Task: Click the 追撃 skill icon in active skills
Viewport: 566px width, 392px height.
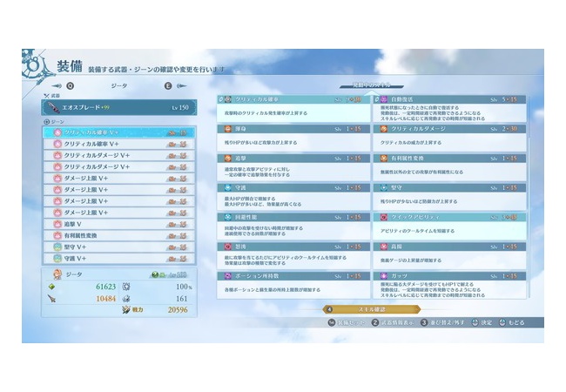Action: tap(228, 159)
